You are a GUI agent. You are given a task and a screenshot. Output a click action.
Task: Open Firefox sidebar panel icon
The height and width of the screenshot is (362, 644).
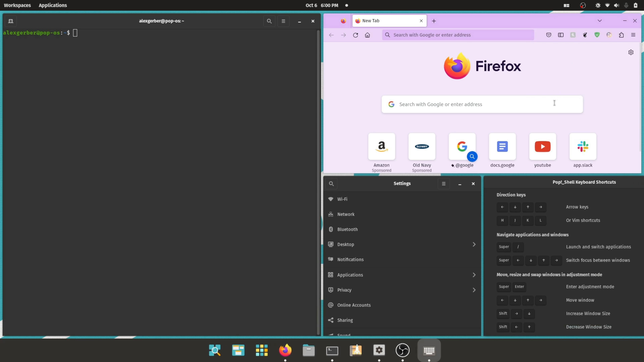[561, 35]
